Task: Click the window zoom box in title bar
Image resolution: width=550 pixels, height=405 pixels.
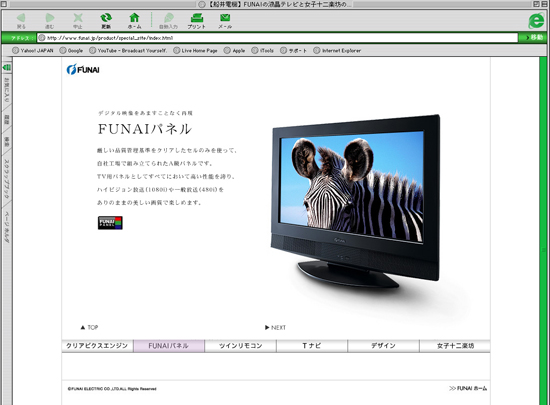Action: (x=536, y=4)
